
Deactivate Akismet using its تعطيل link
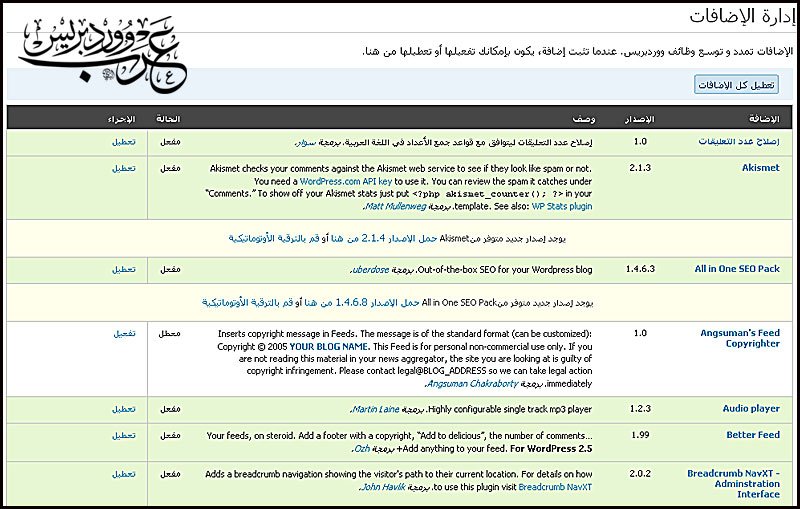124,168
